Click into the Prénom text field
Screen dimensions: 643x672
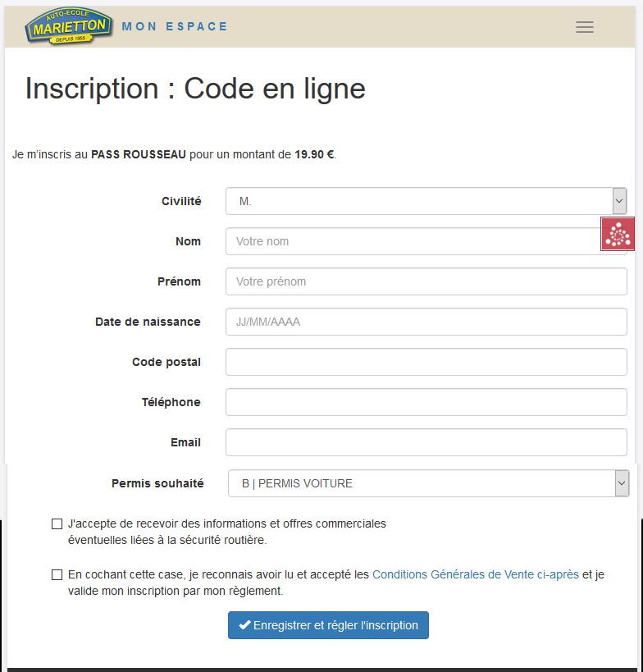tap(426, 281)
